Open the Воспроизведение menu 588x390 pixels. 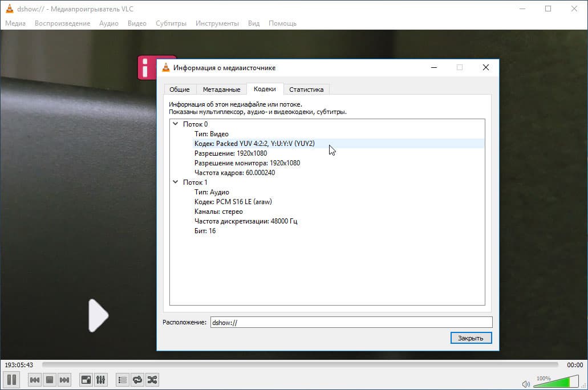tap(62, 23)
